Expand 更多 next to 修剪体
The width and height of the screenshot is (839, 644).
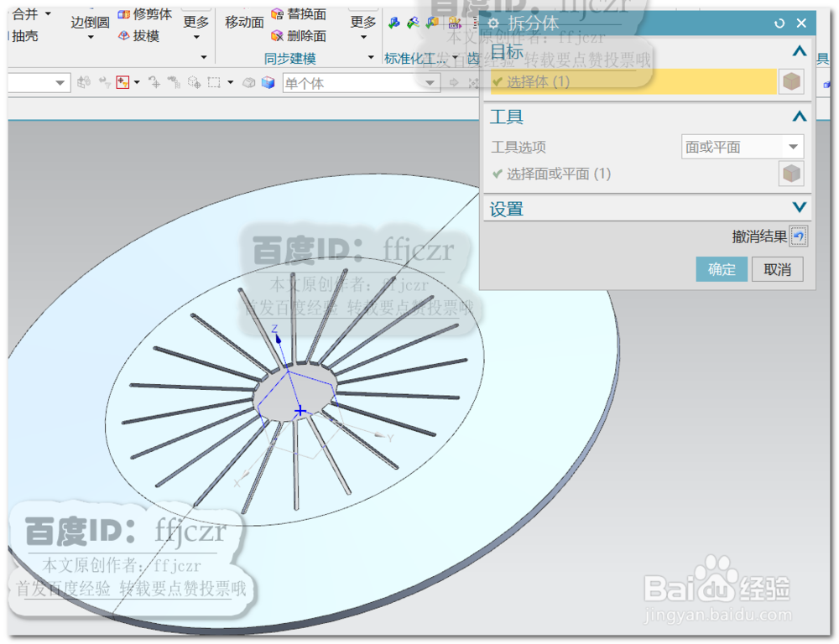tap(195, 27)
